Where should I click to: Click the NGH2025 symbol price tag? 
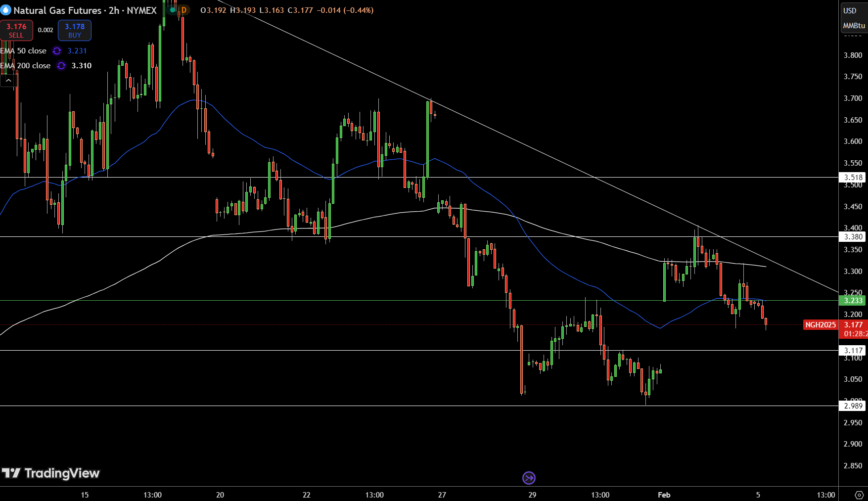[x=821, y=325]
